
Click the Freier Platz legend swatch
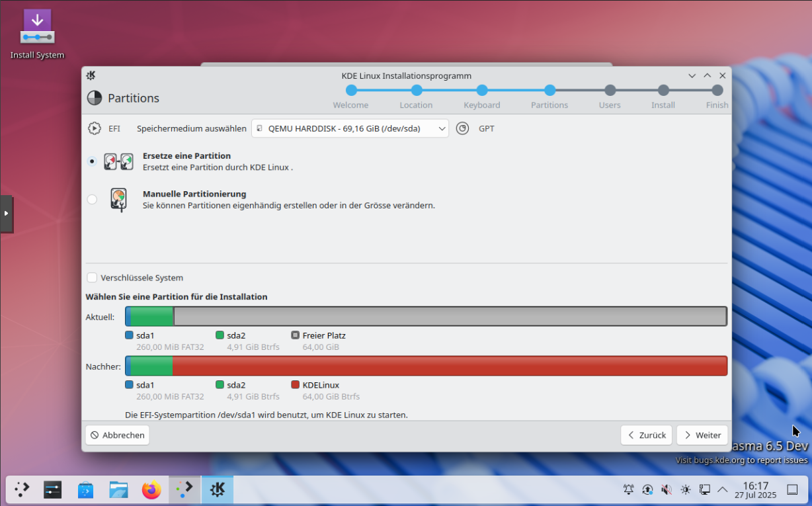tap(295, 335)
